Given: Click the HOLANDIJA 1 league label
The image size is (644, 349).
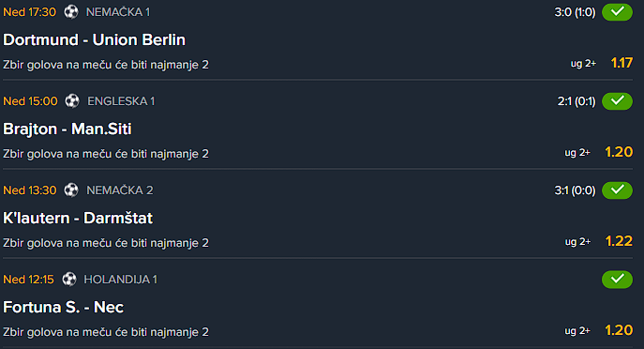Looking at the screenshot, I should point(120,280).
